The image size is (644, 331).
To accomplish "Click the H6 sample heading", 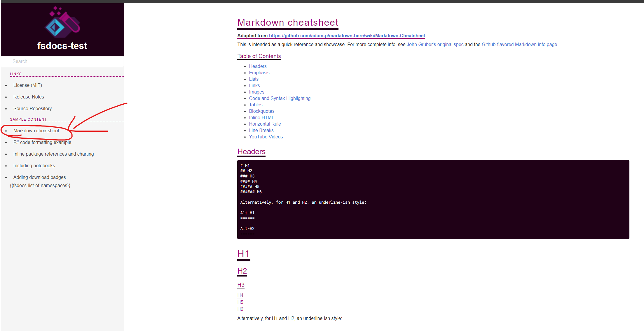I will pos(240,309).
